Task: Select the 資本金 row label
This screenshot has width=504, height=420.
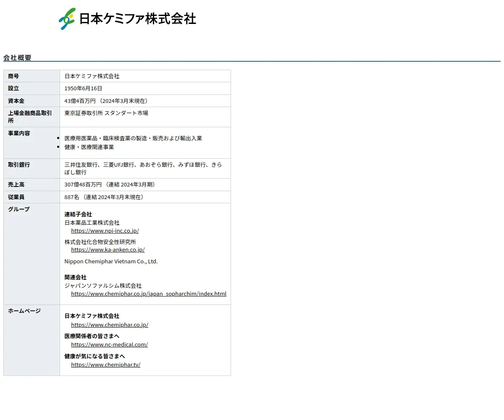Action: (16, 101)
